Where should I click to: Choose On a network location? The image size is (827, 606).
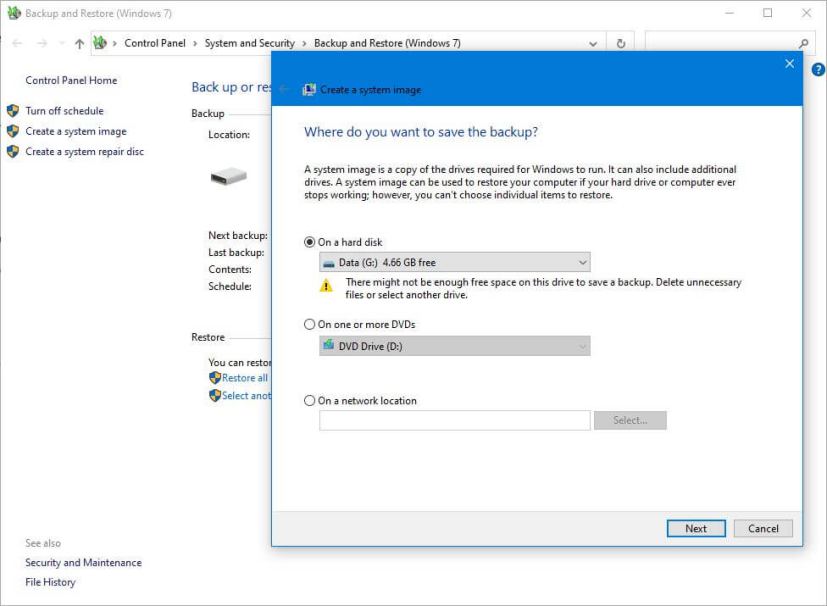coord(310,400)
